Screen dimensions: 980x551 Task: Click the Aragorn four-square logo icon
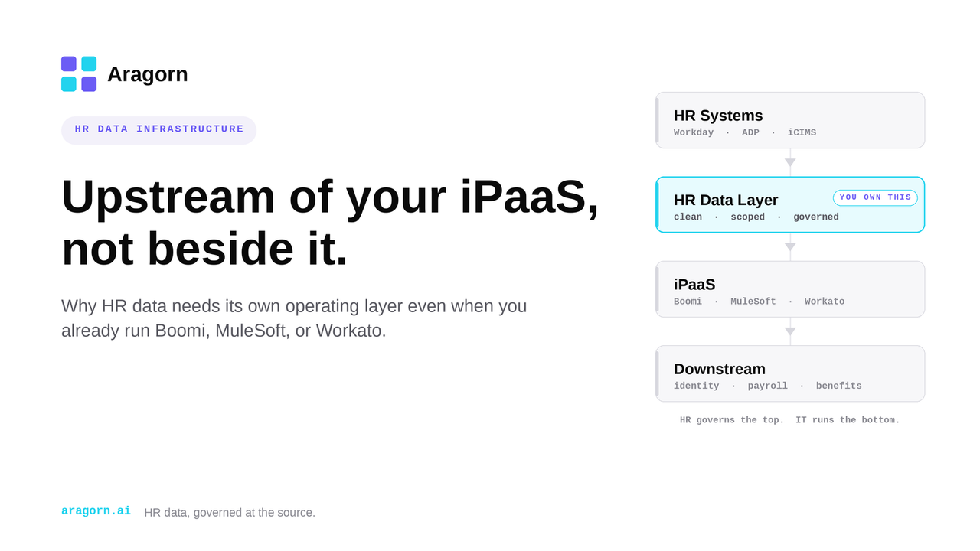79,74
